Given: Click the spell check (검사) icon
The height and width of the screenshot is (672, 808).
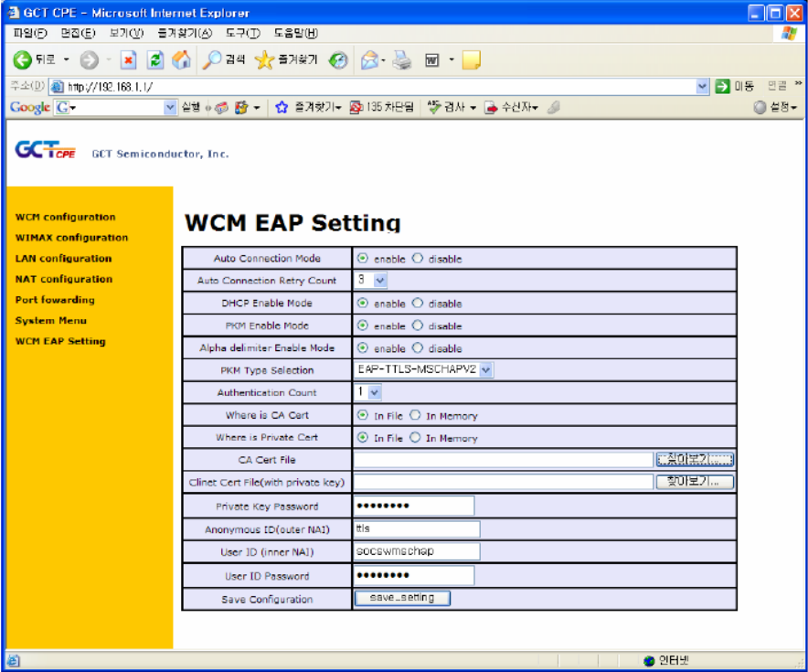Looking at the screenshot, I should [434, 107].
